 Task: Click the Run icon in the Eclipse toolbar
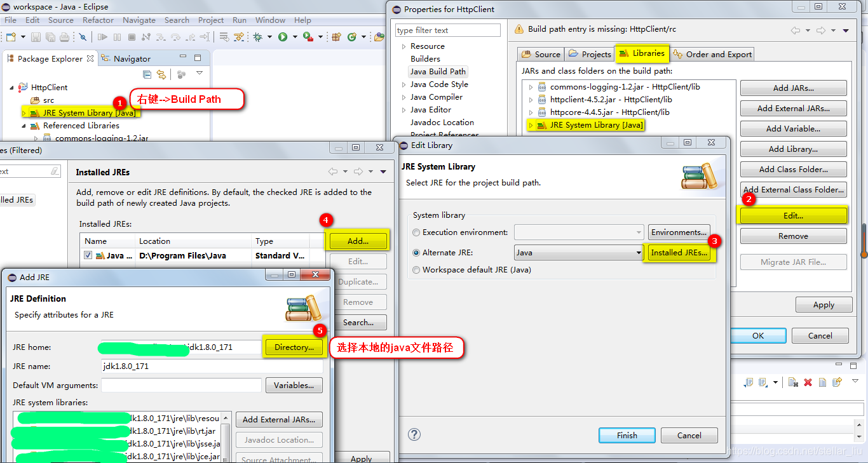pos(281,37)
